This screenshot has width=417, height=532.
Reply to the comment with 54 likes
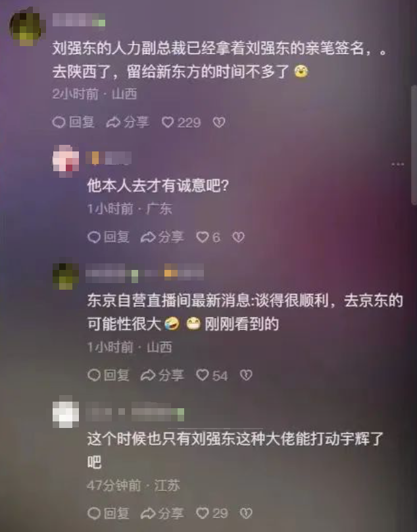coord(108,375)
